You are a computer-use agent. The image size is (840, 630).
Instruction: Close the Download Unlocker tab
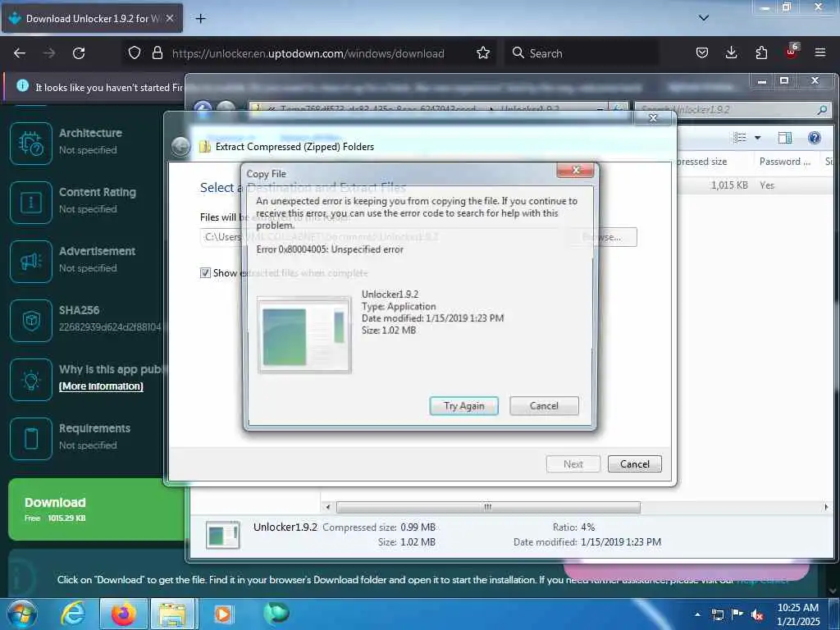coord(169,18)
